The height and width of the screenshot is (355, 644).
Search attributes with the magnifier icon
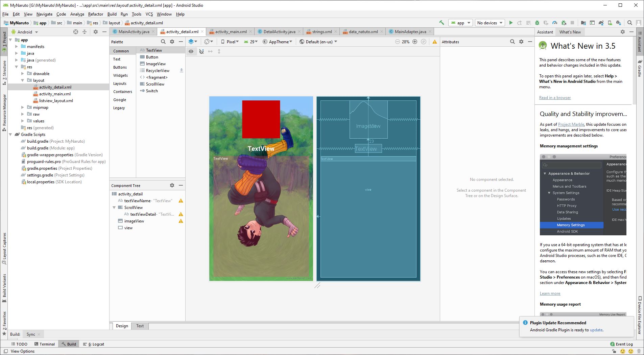[x=512, y=42]
